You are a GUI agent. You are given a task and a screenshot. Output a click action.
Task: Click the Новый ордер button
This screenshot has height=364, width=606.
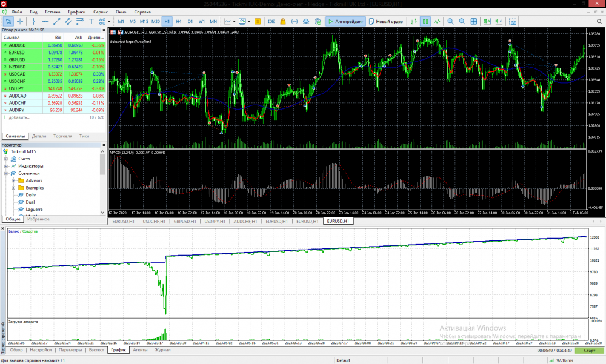pyautogui.click(x=385, y=21)
